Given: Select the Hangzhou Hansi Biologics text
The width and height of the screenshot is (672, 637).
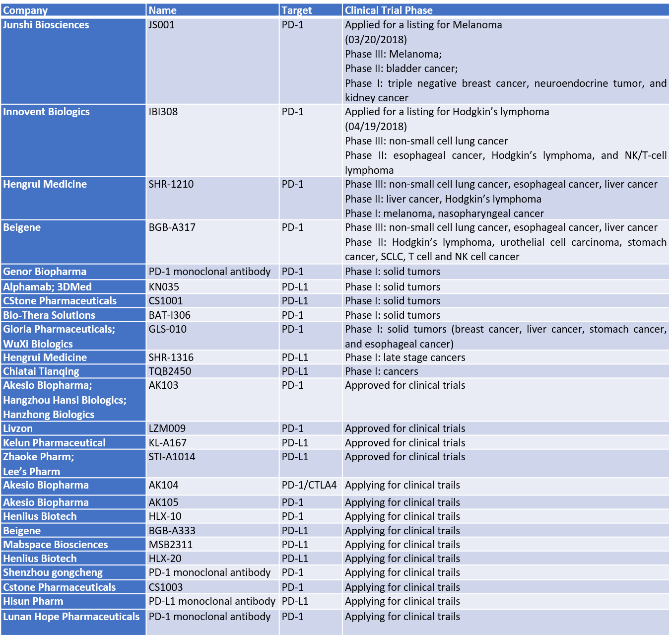Looking at the screenshot, I should [x=65, y=400].
